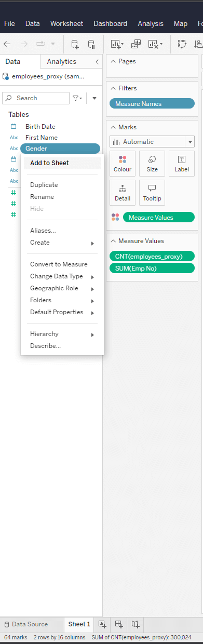Open the Data pane view options arrow
This screenshot has height=644, width=203.
click(x=94, y=98)
